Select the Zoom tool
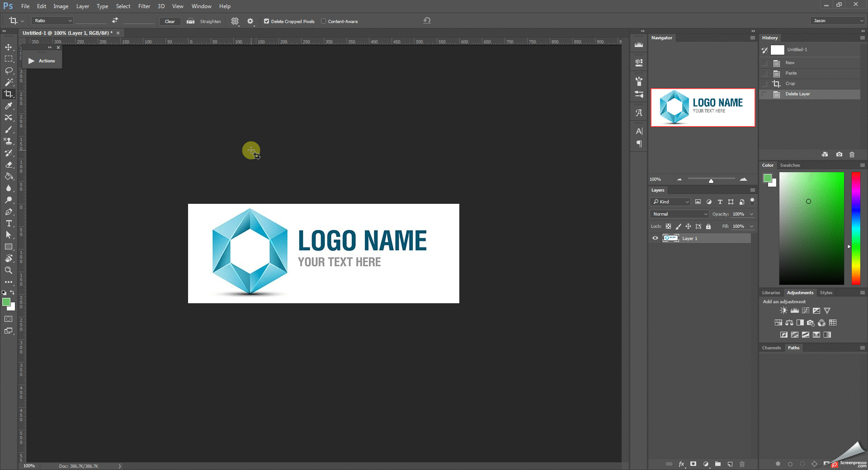868x470 pixels. [x=9, y=270]
